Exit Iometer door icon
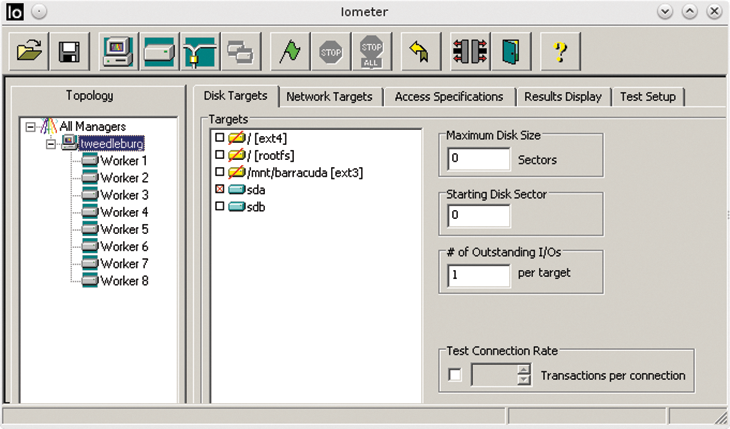 point(511,51)
